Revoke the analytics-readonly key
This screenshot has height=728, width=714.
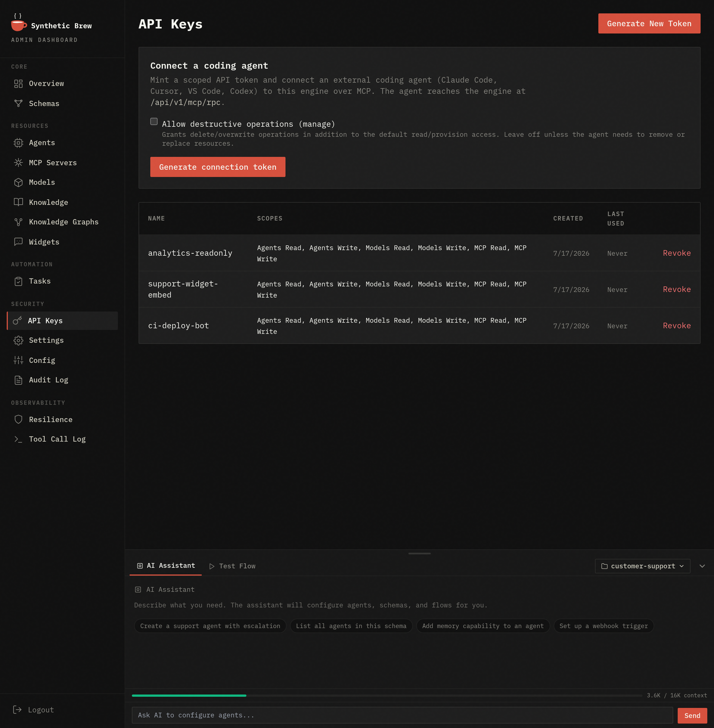(676, 253)
